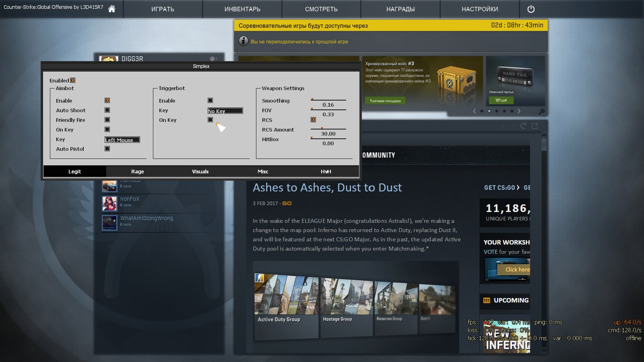Click the info icon in notification bar
This screenshot has width=644, height=362.
(x=243, y=41)
